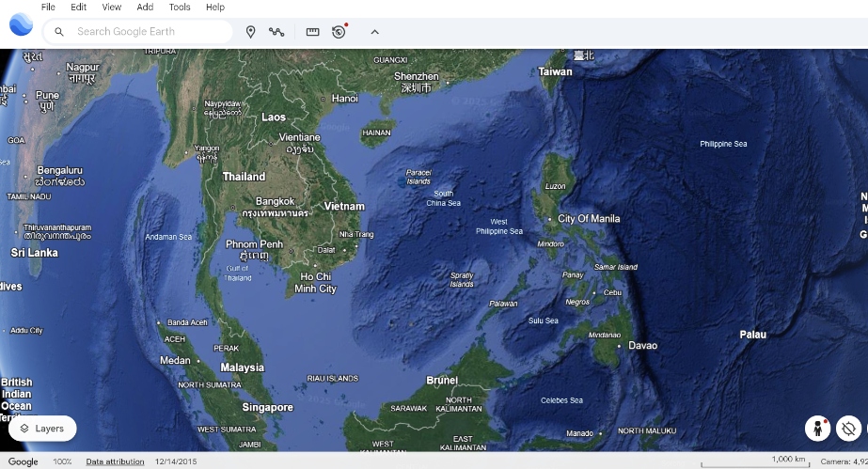
Task: Open the Add menu
Action: pos(145,8)
